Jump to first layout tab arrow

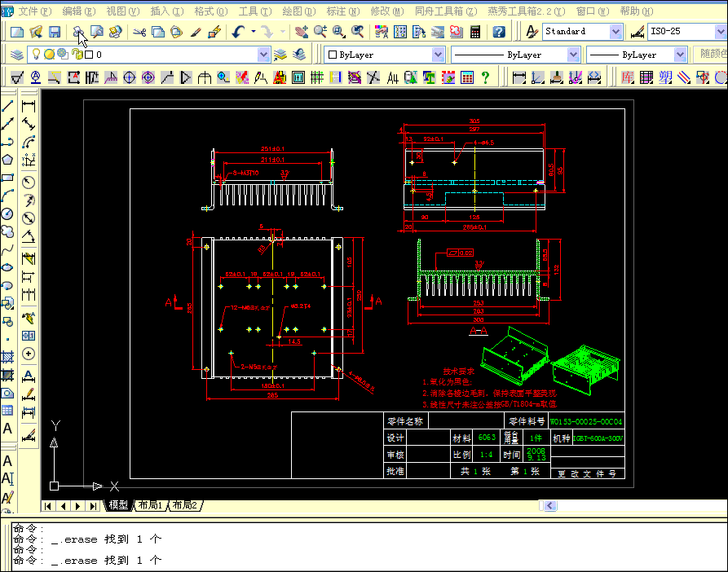(x=48, y=506)
